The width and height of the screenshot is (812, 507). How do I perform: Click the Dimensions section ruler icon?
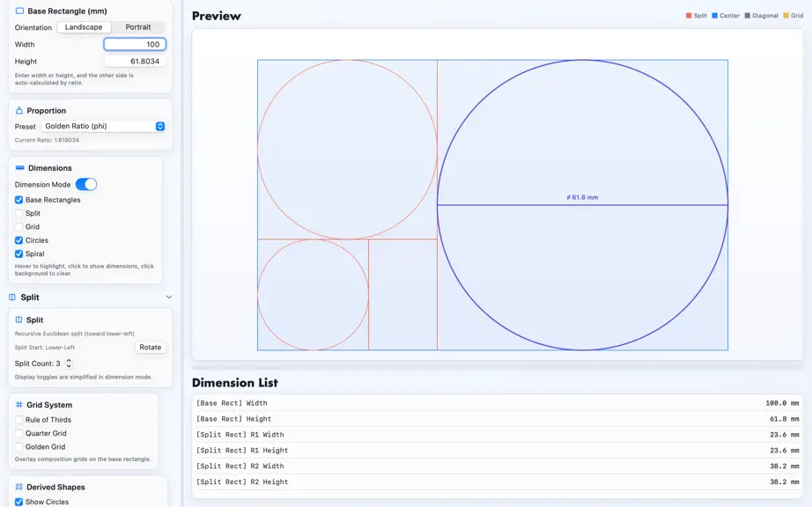coord(19,167)
